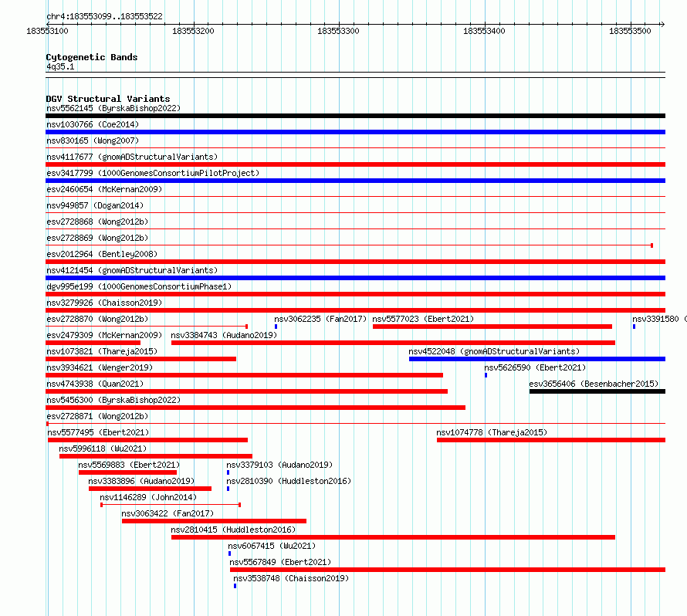Open nsv3383896 (Audano2019) variant label
Viewport: 687px width, 616px height.
click(x=141, y=481)
